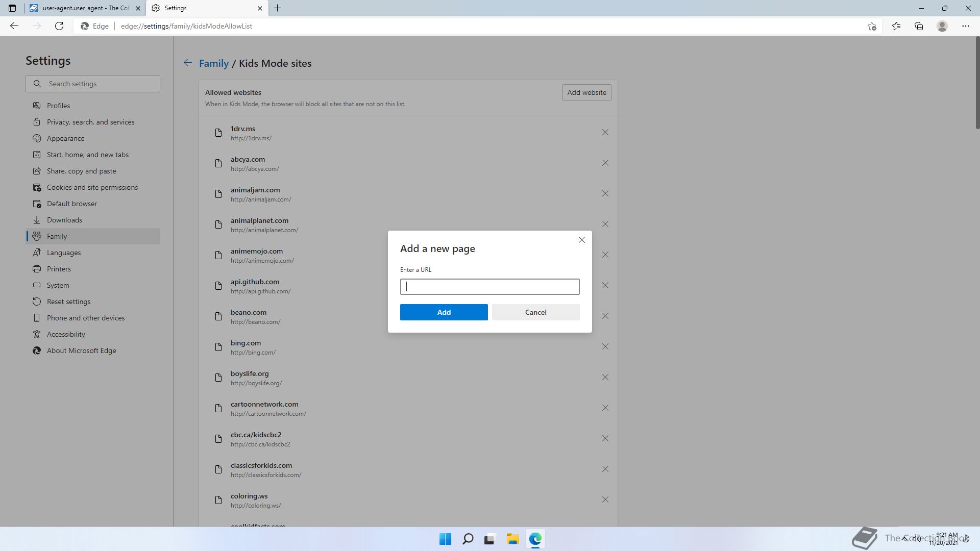Close the user-agent.user_agent tab
The height and width of the screenshot is (551, 980).
coord(138,8)
